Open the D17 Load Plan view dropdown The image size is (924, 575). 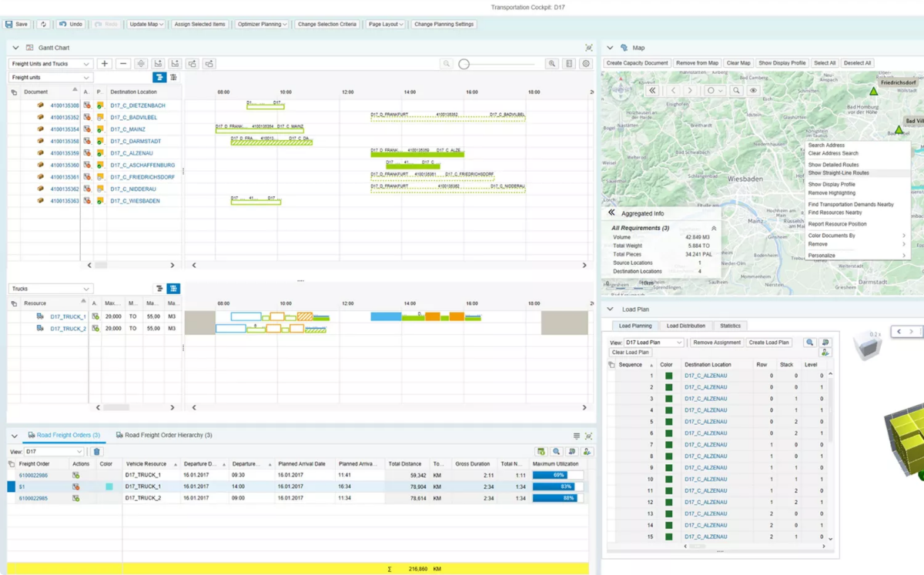click(x=654, y=343)
